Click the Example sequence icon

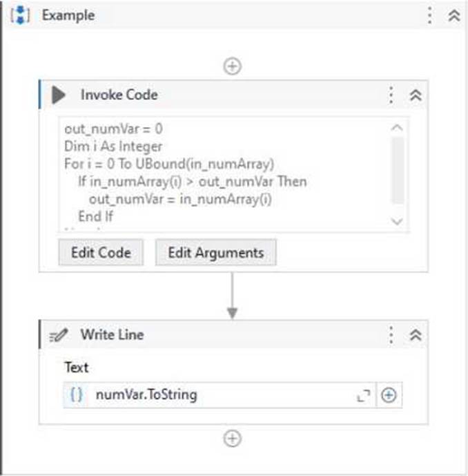point(21,15)
